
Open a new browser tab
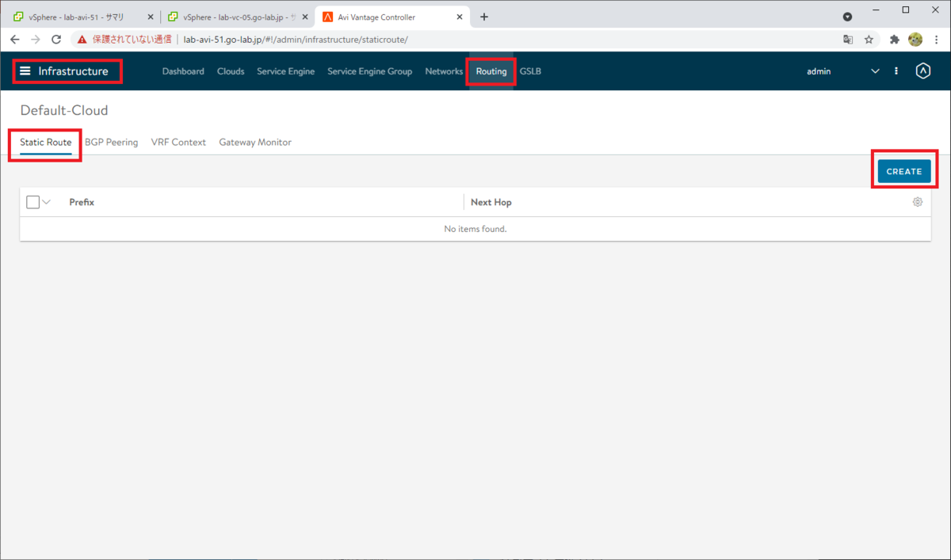pyautogui.click(x=484, y=17)
